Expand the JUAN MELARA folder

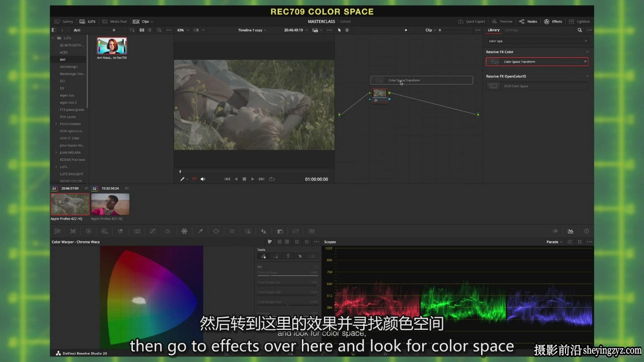tap(56, 152)
